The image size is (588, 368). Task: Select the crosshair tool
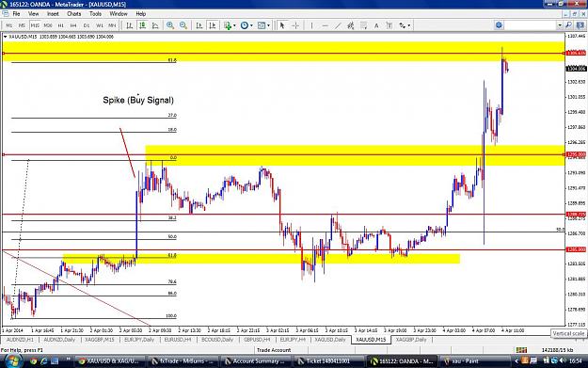[295, 25]
